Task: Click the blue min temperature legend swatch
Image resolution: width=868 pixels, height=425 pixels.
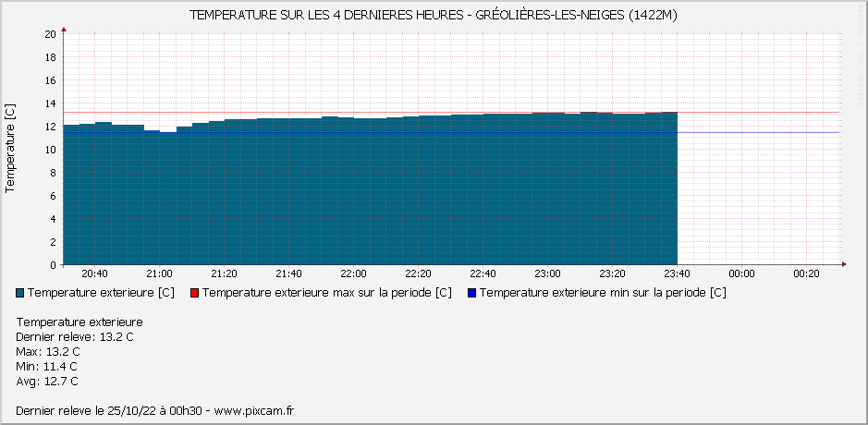Action: [x=471, y=293]
